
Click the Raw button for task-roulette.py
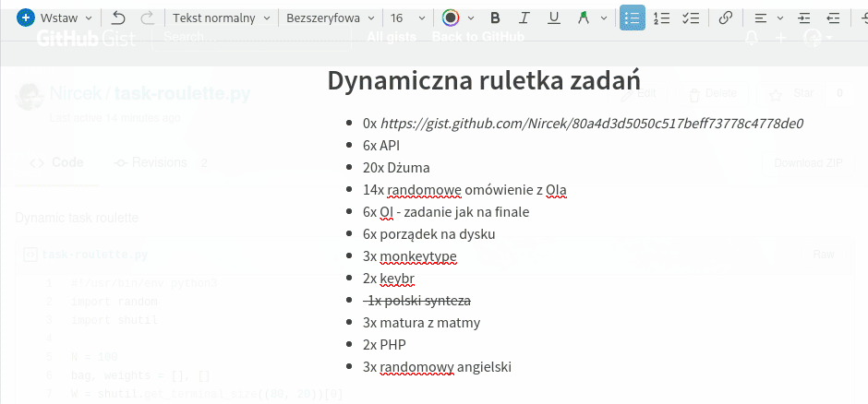tap(823, 255)
